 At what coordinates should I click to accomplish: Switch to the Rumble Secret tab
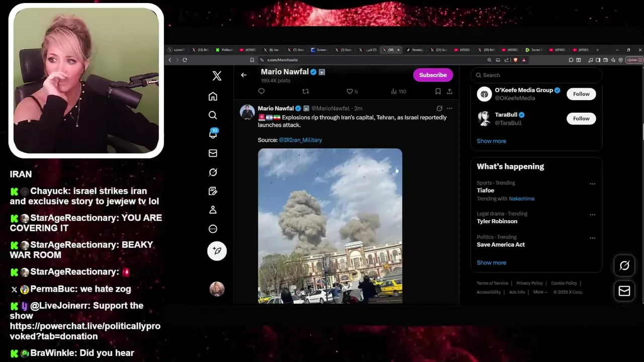[x=534, y=50]
